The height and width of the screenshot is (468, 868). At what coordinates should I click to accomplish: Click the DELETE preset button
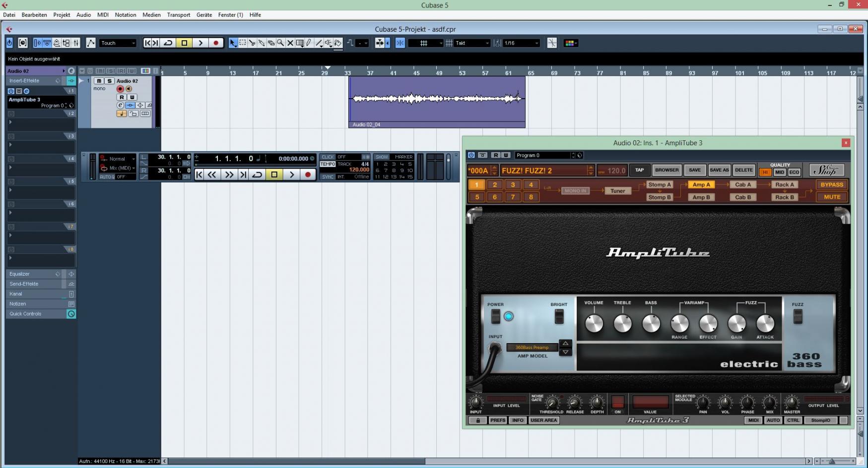click(x=743, y=170)
